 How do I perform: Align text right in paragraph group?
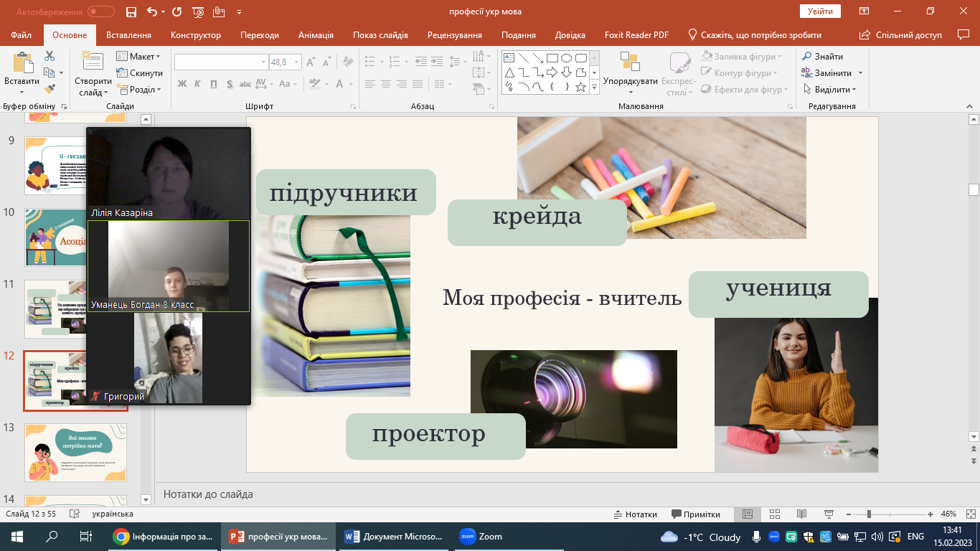(402, 84)
